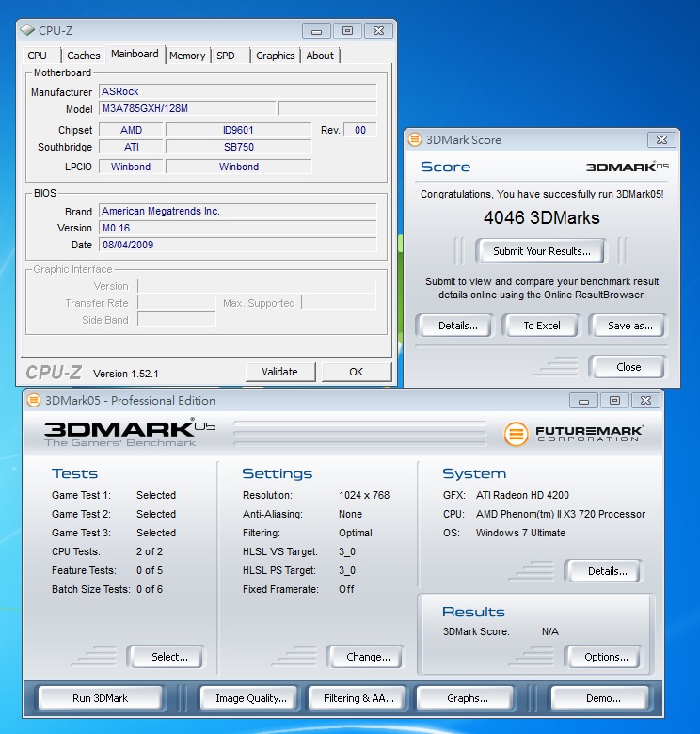
Task: Click the AMD Phenom II X3 720 text
Action: pyautogui.click(x=561, y=514)
